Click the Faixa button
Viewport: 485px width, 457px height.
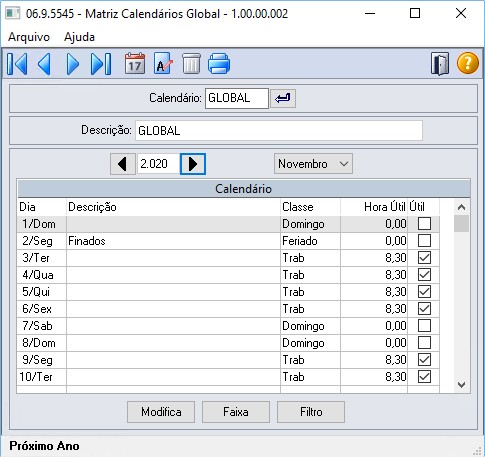236,412
